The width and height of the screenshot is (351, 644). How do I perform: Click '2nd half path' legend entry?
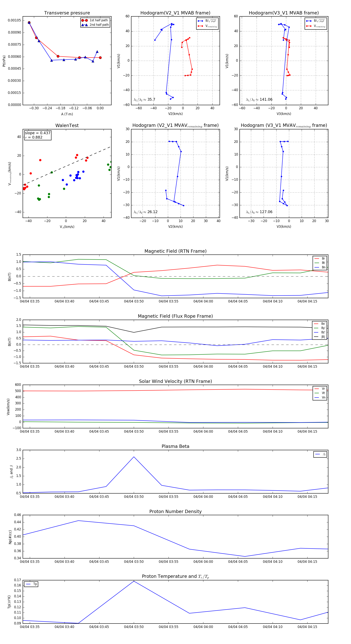[x=95, y=25]
